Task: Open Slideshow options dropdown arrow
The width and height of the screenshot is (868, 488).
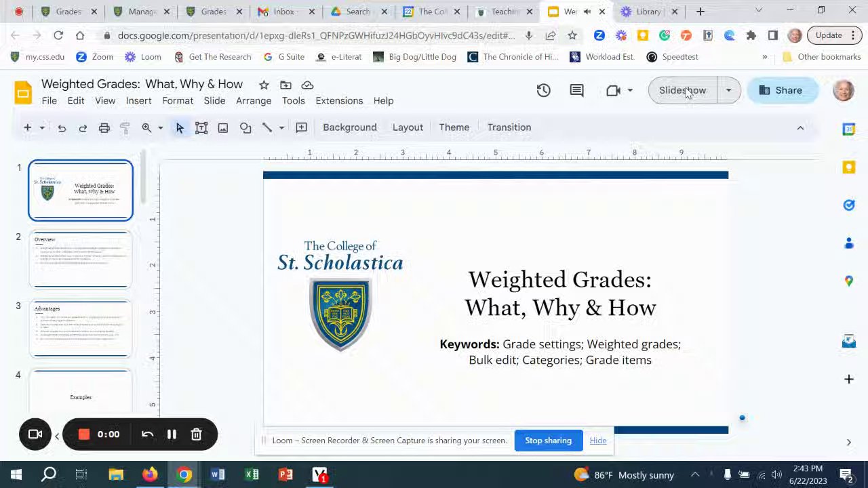Action: tap(728, 90)
